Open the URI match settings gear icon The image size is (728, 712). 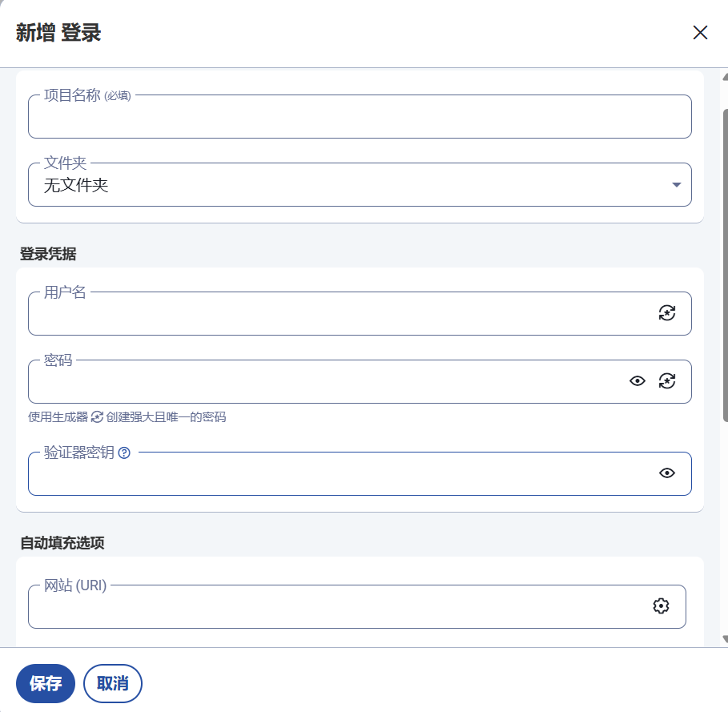click(x=661, y=606)
